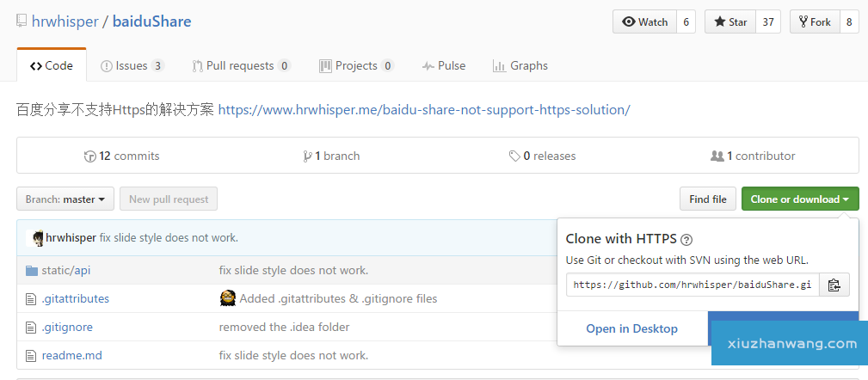The image size is (868, 380).
Task: Open the hrwhisper.me solution link
Action: (424, 110)
